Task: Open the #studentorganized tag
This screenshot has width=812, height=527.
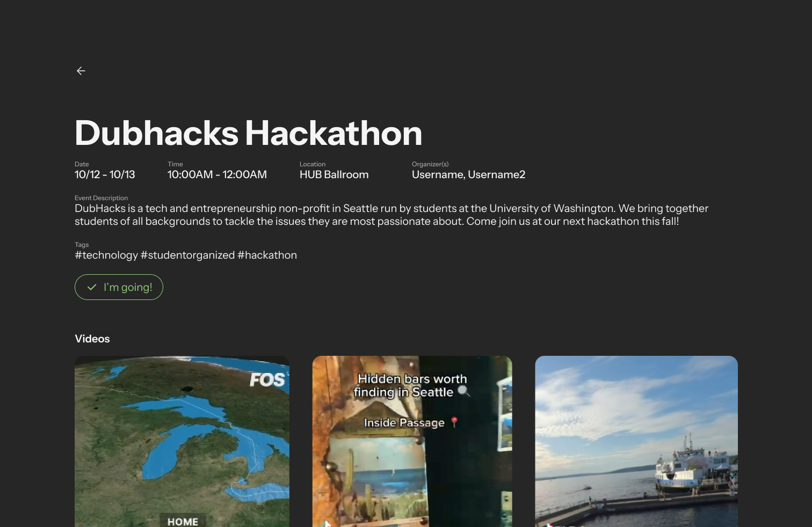Action: 187,255
